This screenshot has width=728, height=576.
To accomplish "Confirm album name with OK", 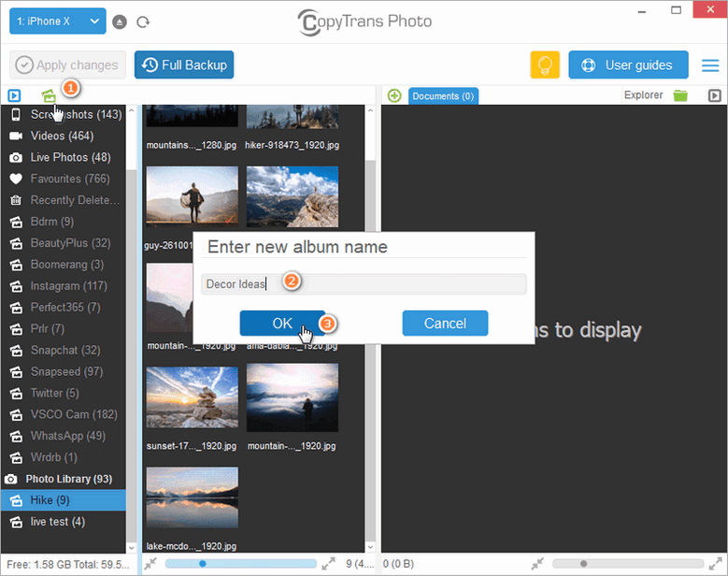I will 282,324.
